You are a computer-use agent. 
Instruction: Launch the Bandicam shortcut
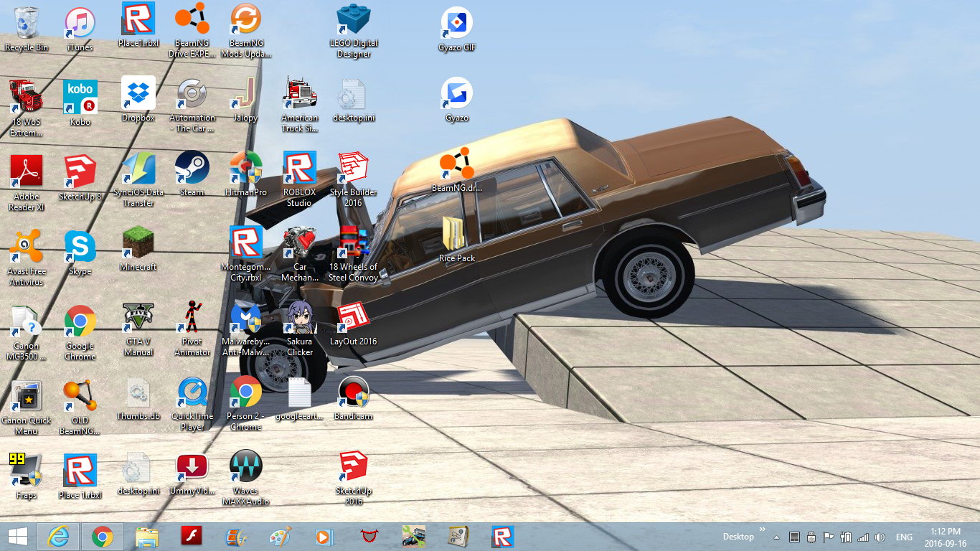(354, 398)
